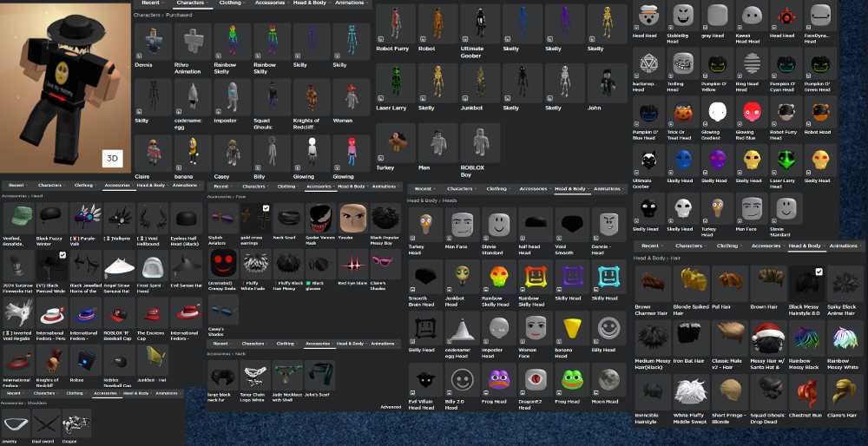Click the avatar preview wearing black hat
The width and height of the screenshot is (868, 446).
coord(65,87)
